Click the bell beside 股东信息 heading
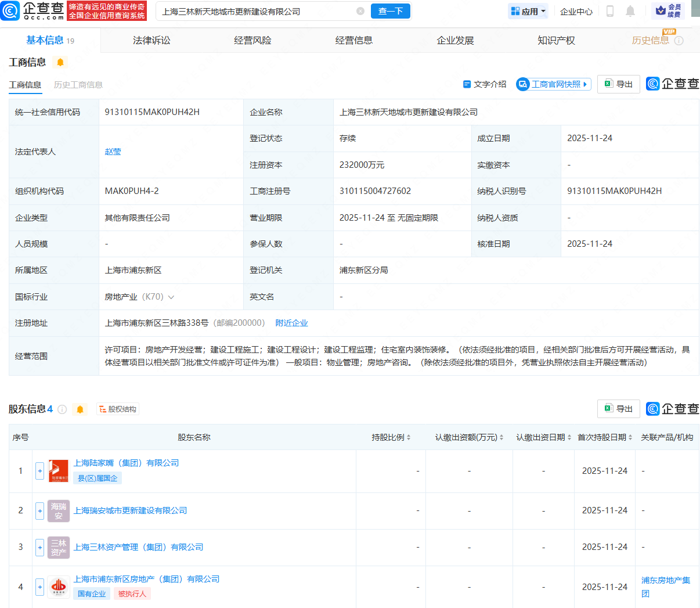The width and height of the screenshot is (700, 608). [80, 409]
